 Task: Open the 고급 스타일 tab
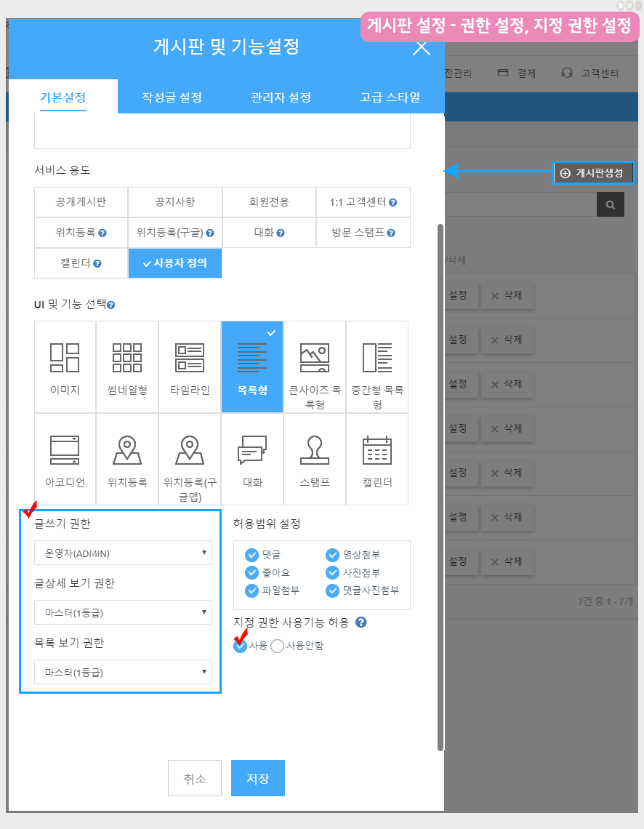pos(390,97)
